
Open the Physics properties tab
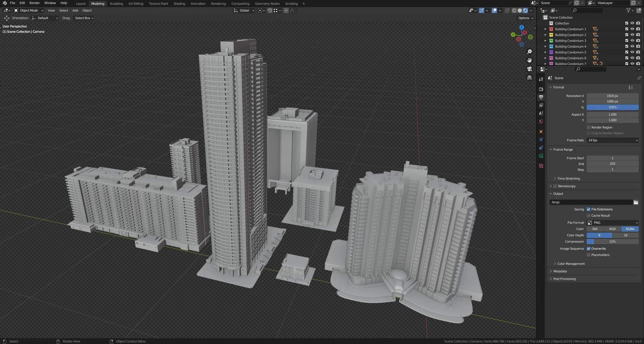tap(541, 140)
